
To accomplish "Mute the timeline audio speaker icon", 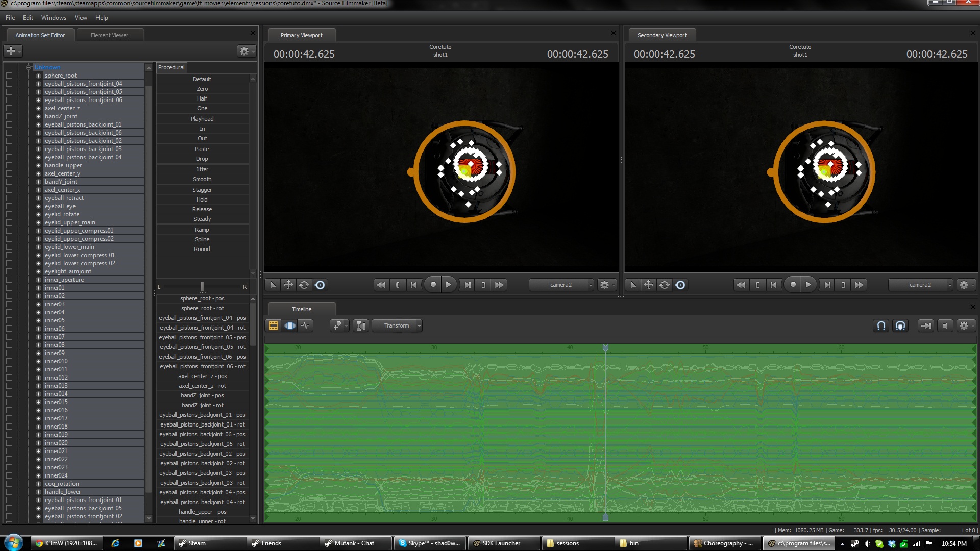I will click(x=945, y=325).
